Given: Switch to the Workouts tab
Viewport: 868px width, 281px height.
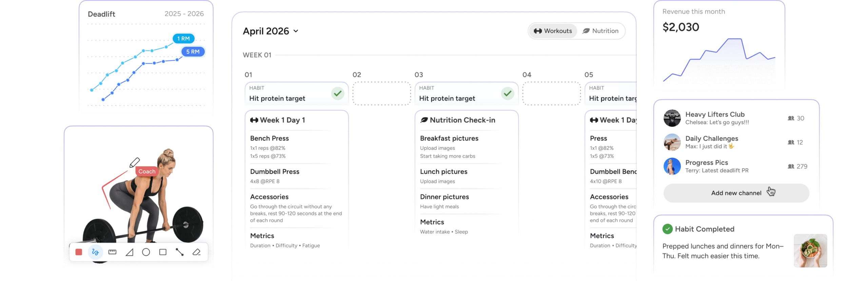Looking at the screenshot, I should tap(553, 31).
